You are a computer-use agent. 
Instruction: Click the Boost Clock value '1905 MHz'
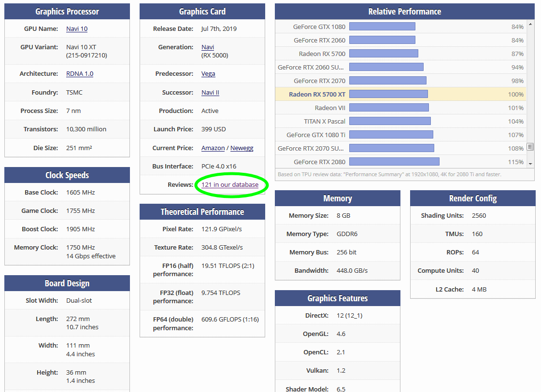tap(80, 229)
